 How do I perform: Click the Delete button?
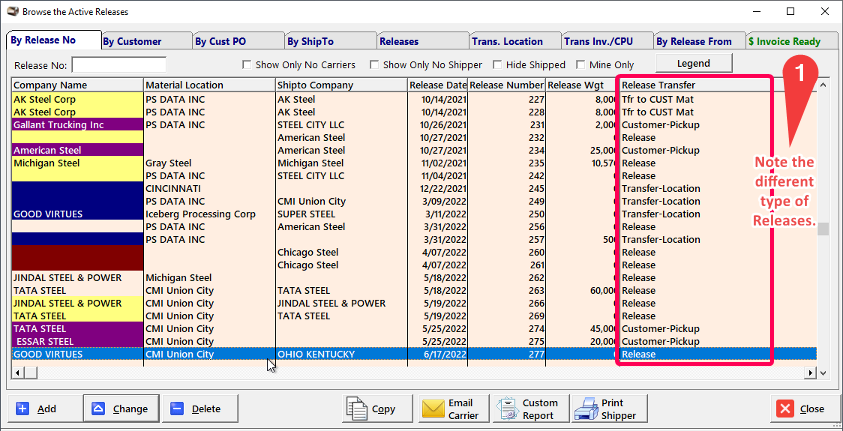click(x=200, y=408)
